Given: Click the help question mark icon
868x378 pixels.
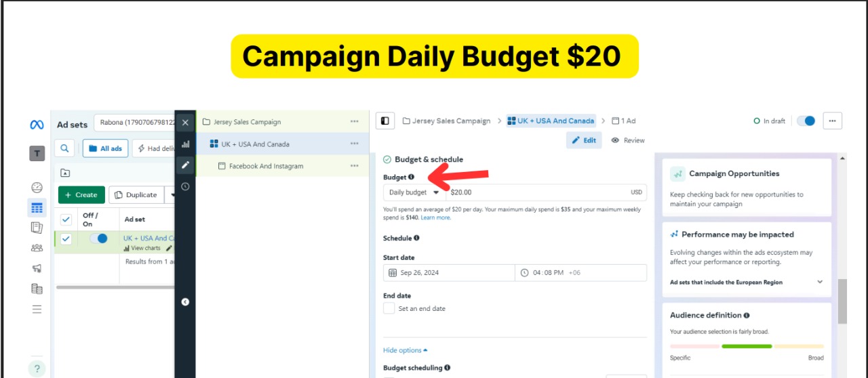Looking at the screenshot, I should pyautogui.click(x=37, y=369).
